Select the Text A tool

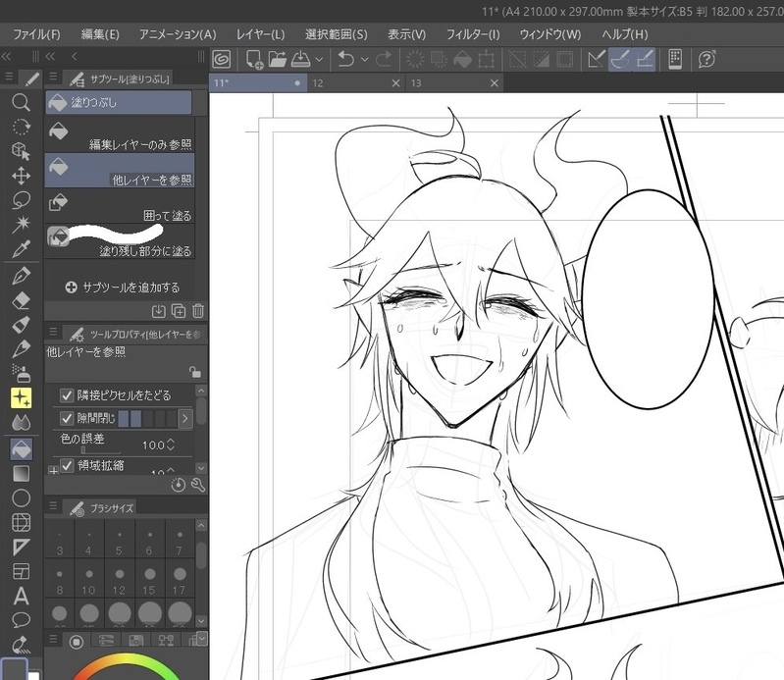21,596
